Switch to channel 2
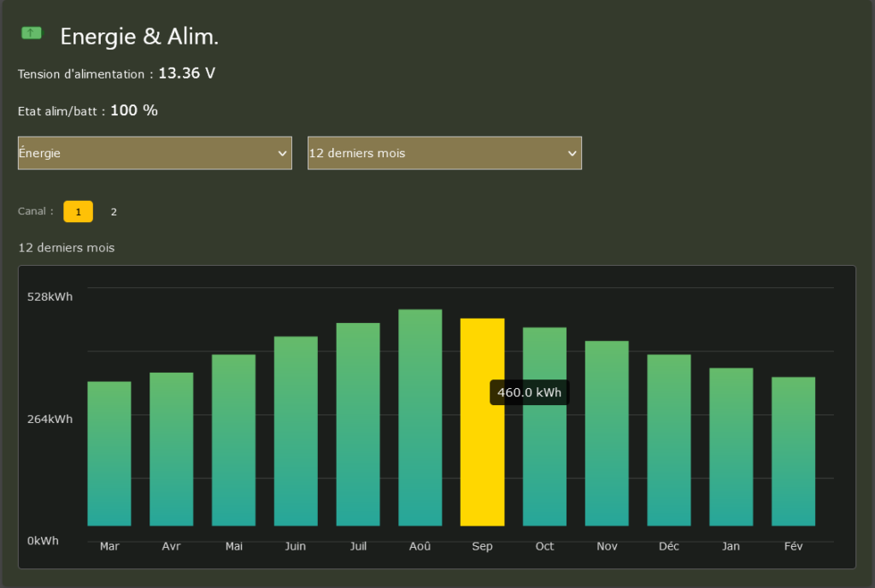 [114, 212]
